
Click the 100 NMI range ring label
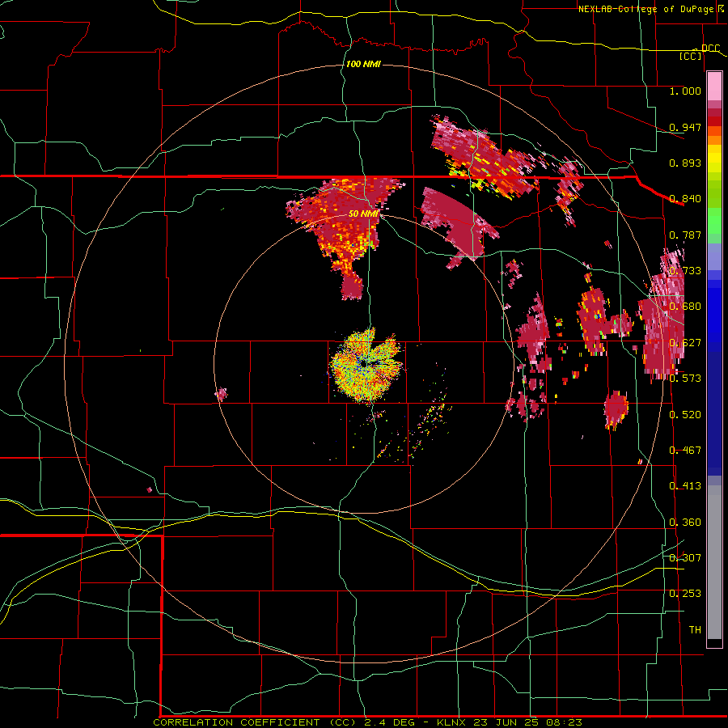pyautogui.click(x=363, y=64)
